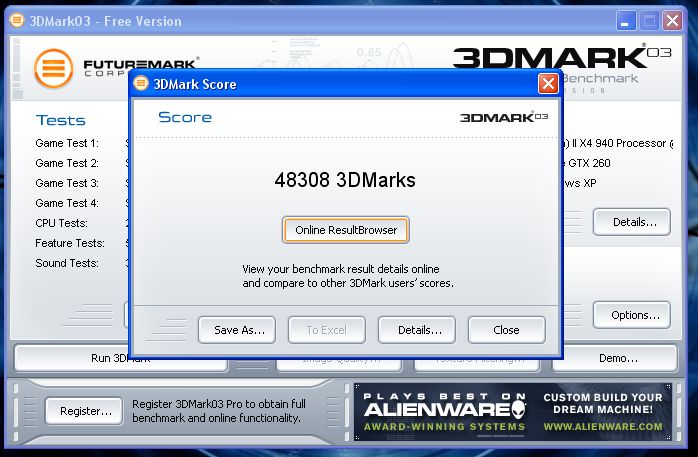
Task: Open the Alienware advertisement banner
Action: (x=512, y=412)
